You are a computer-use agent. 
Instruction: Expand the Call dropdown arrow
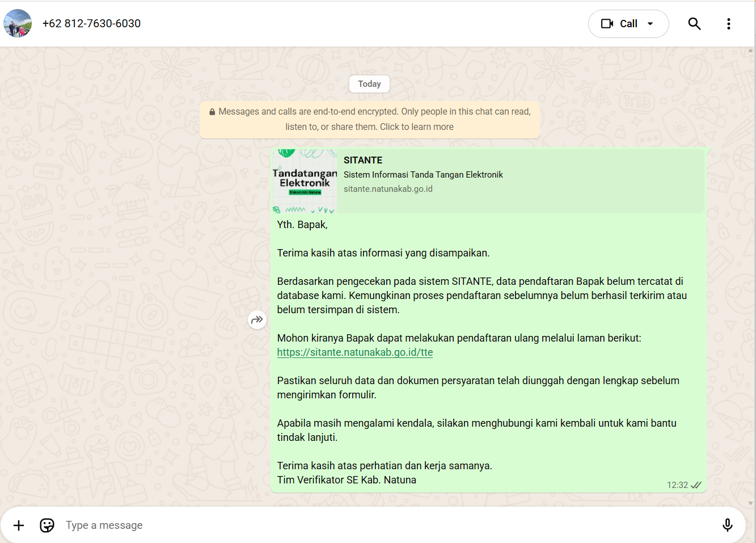(651, 24)
